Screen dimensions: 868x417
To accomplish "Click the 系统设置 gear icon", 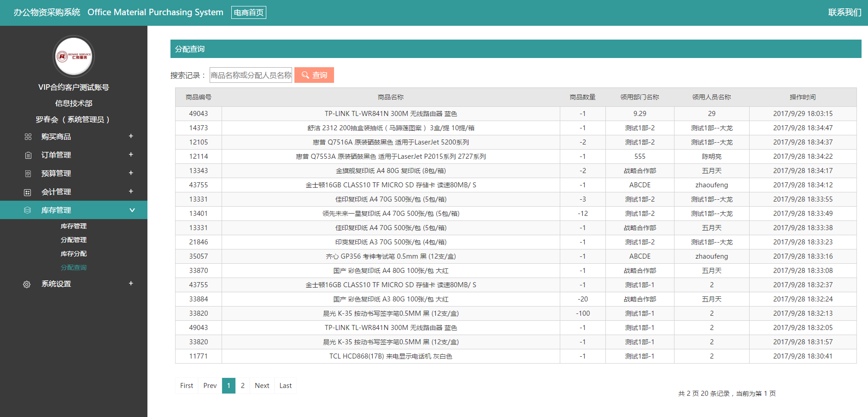I will click(27, 284).
